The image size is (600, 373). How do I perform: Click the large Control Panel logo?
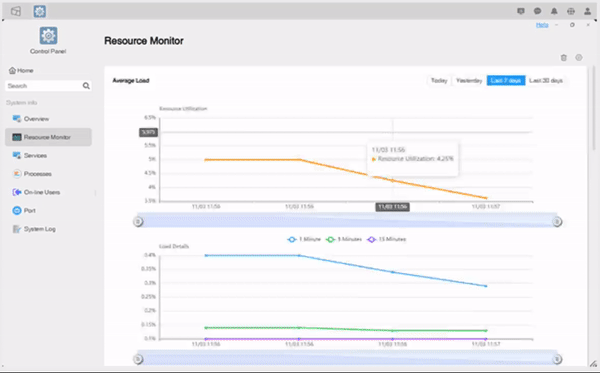tap(48, 36)
